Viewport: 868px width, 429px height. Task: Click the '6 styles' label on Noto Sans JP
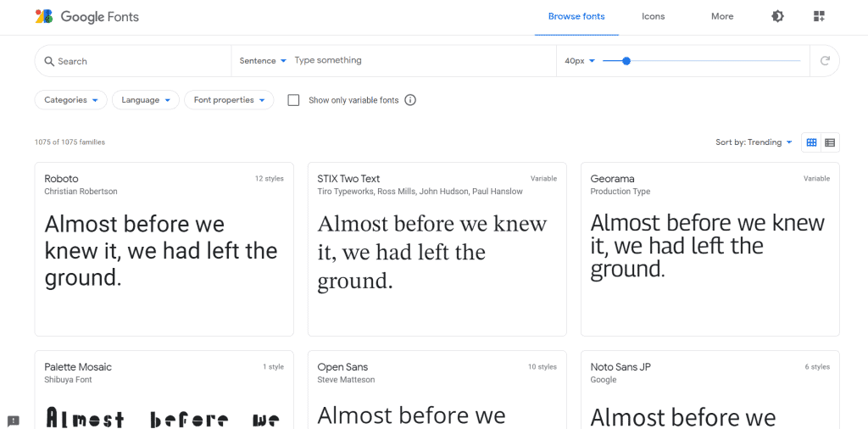[817, 367]
